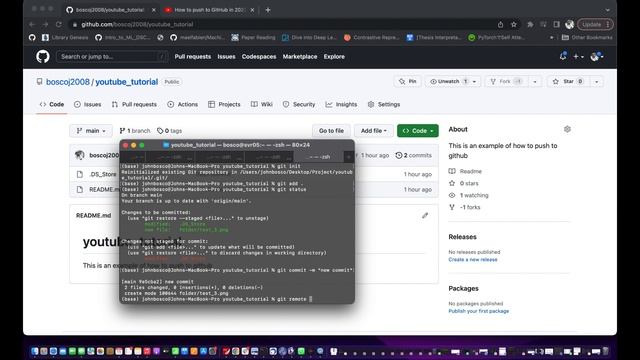This screenshot has width=640, height=360.
Task: Toggle the browser side panel icon
Action: coord(556,24)
